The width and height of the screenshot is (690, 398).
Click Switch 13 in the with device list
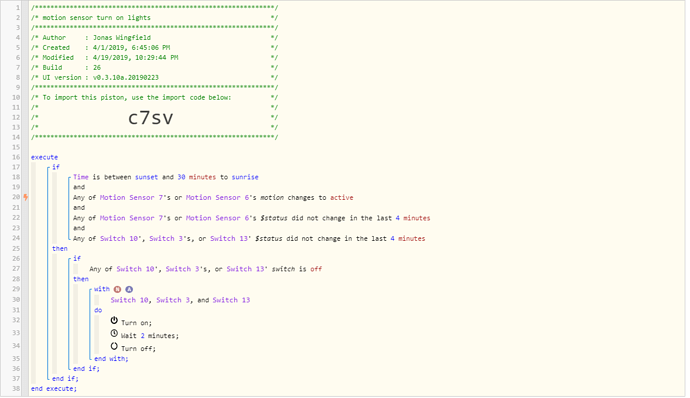pos(231,300)
